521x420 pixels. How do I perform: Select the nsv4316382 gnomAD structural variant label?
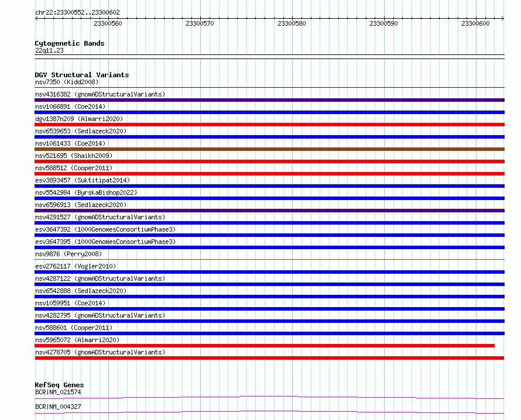pyautogui.click(x=100, y=94)
